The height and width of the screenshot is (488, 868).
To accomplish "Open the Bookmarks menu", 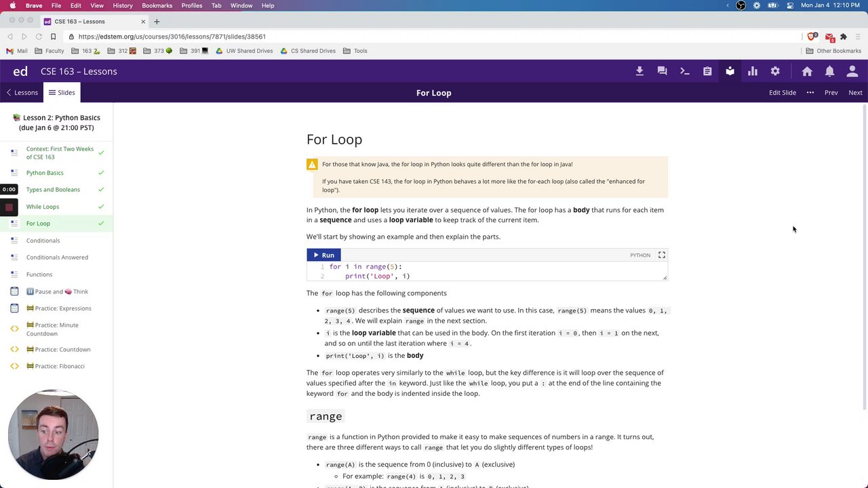I will [157, 5].
